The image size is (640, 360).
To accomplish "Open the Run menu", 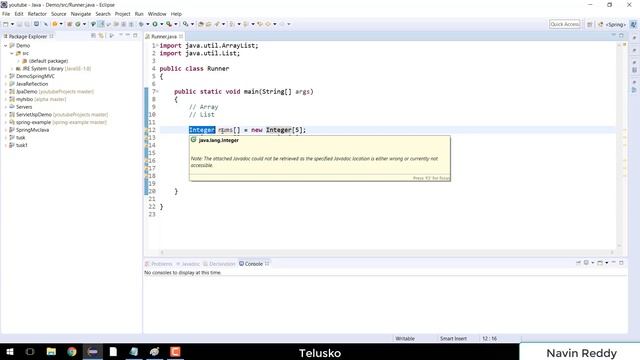I will 139,14.
